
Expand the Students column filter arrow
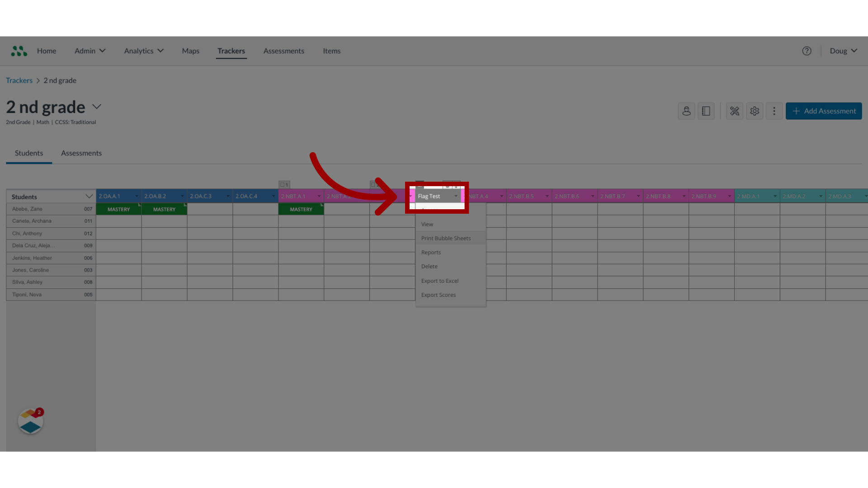pyautogui.click(x=89, y=197)
